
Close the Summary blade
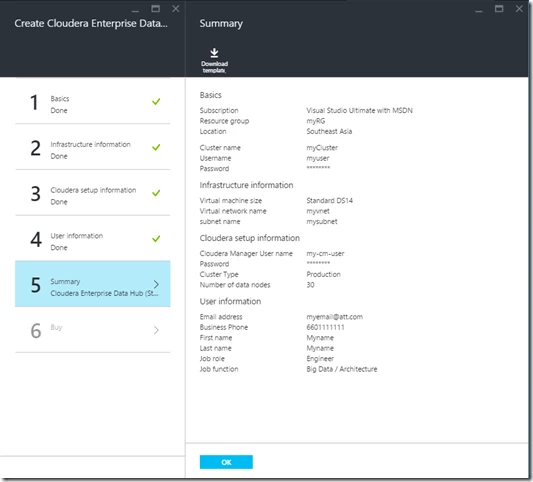click(519, 9)
